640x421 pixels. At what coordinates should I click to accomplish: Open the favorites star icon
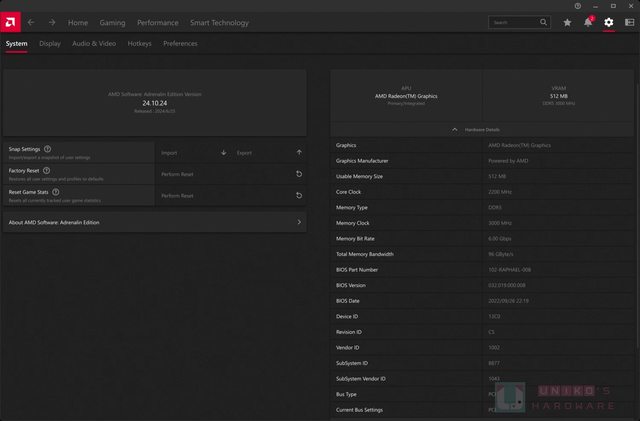[568, 22]
